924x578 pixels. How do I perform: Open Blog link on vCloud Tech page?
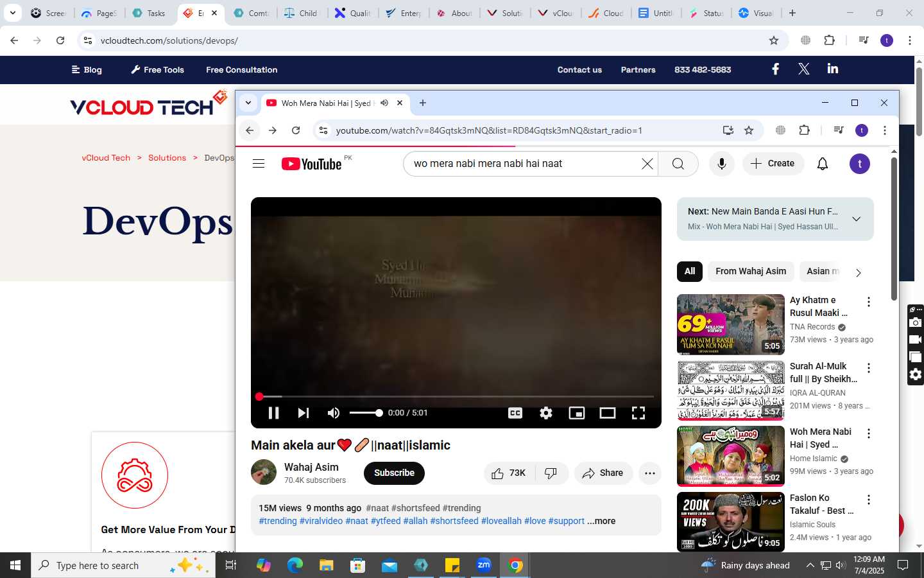[87, 70]
